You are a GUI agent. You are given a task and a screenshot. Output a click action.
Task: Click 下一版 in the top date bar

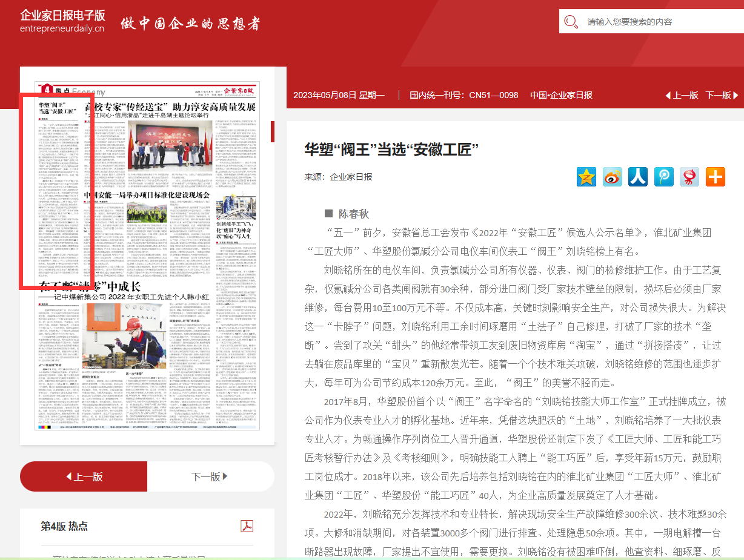(722, 95)
